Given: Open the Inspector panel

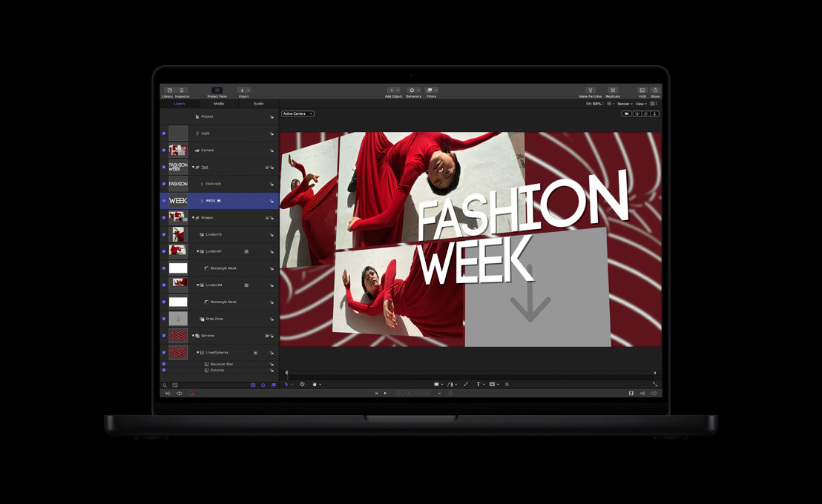Looking at the screenshot, I should (x=182, y=90).
